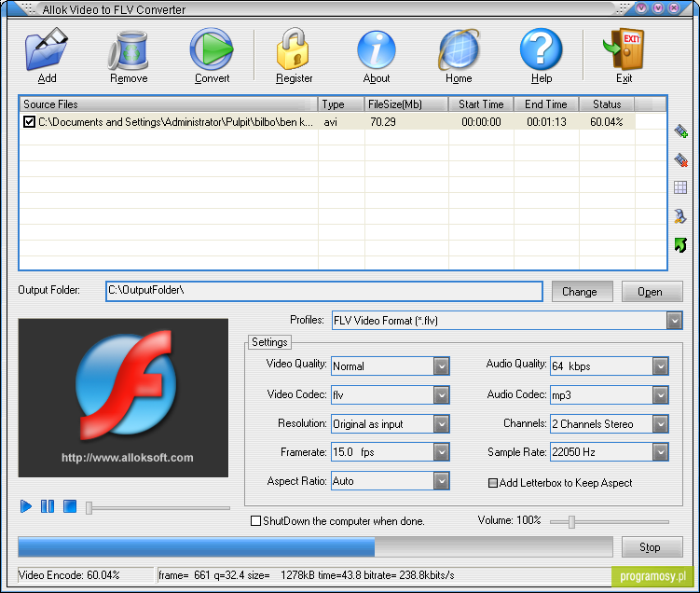Expand the Aspect Ratio dropdown

point(441,481)
